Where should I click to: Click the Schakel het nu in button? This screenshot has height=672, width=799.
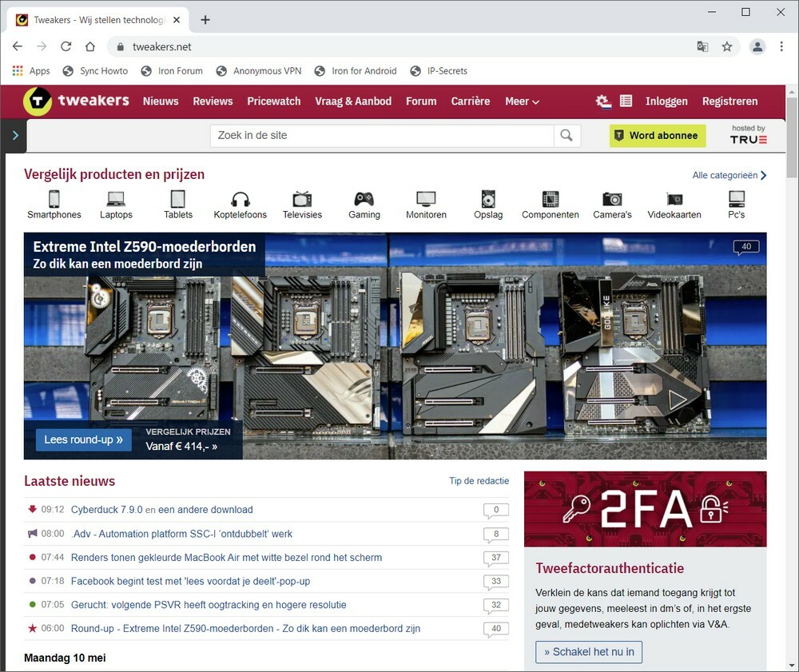click(589, 652)
